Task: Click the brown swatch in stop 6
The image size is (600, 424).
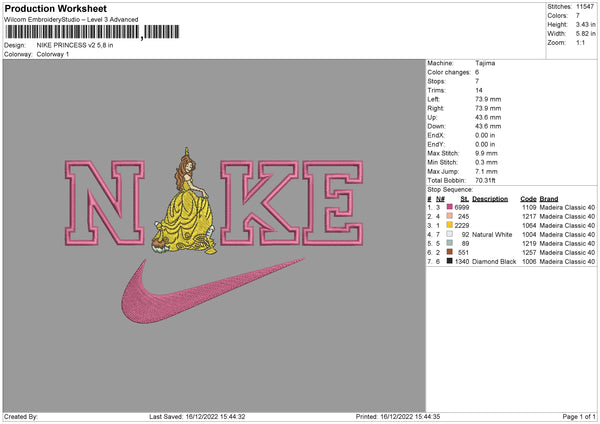Action: (x=450, y=252)
